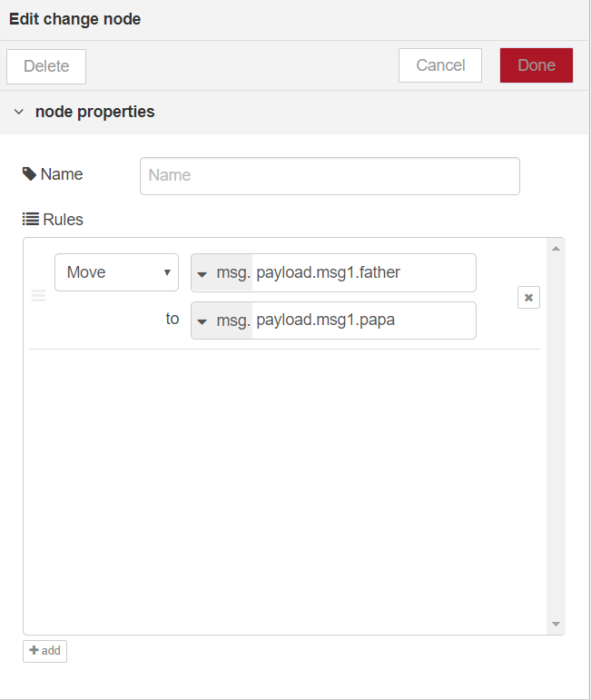Collapse the node properties section
The width and height of the screenshot is (591, 700).
coord(19,112)
